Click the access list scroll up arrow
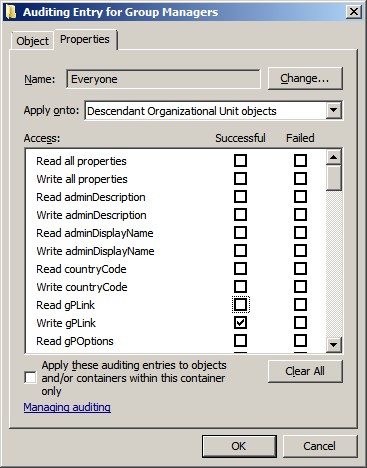367x468 pixels. [x=334, y=157]
